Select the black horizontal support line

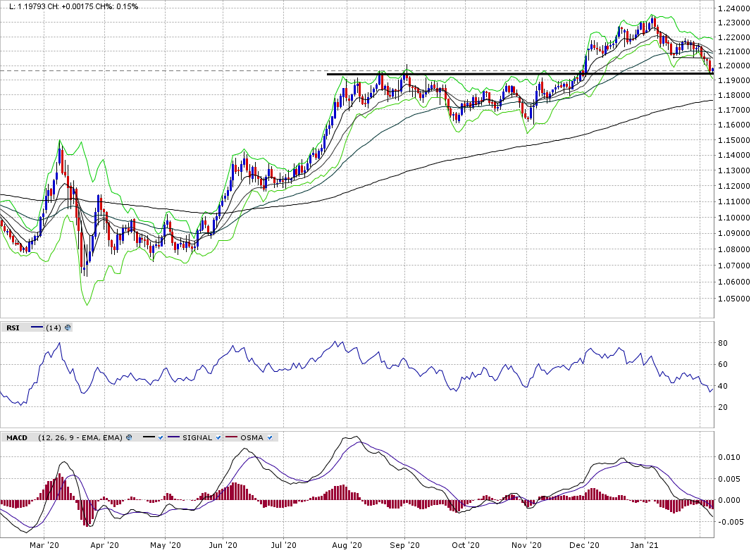pyautogui.click(x=493, y=73)
